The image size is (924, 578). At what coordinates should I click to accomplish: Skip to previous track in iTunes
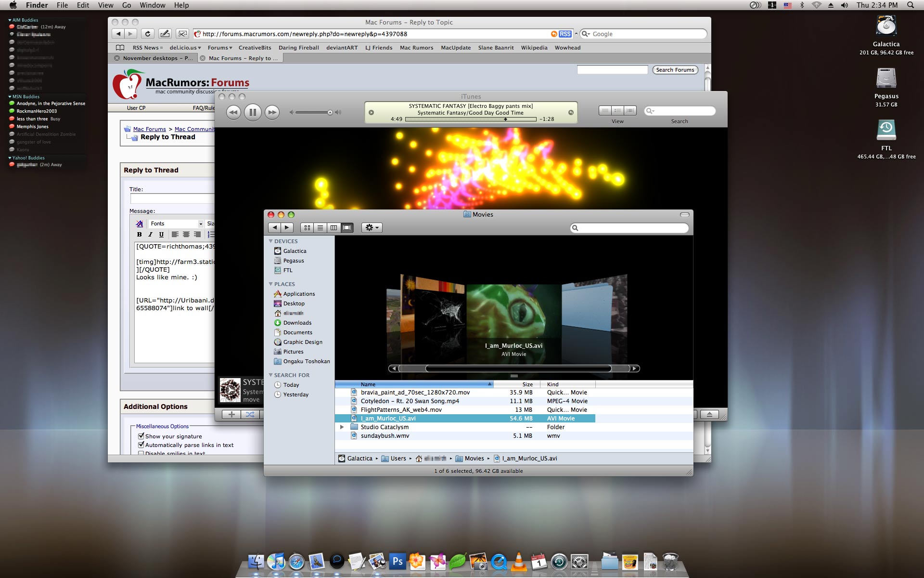(x=233, y=112)
